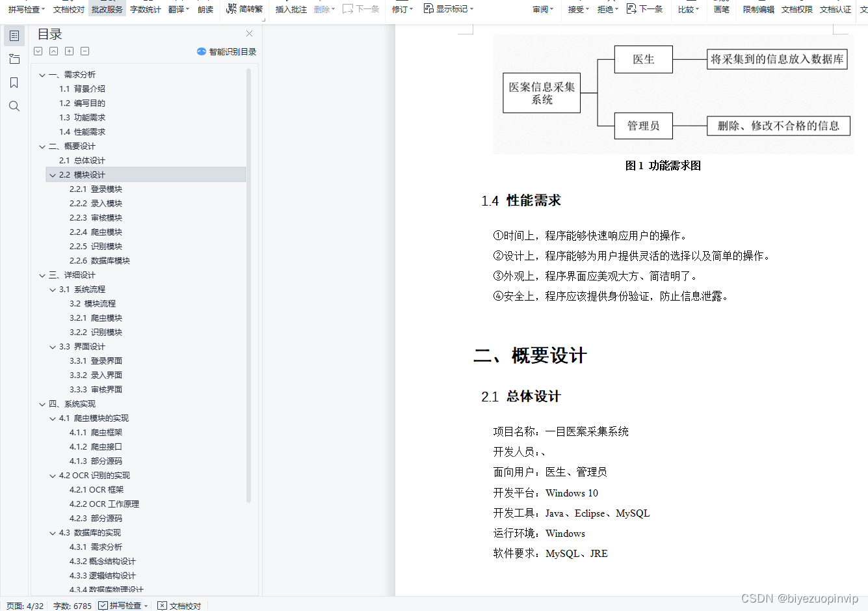Click 字数统计 in the ribbon
Viewport: 868px width, 611px height.
point(146,9)
